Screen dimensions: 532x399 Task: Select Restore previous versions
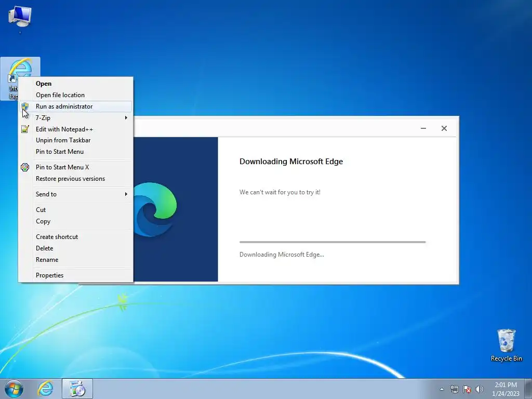click(76, 179)
